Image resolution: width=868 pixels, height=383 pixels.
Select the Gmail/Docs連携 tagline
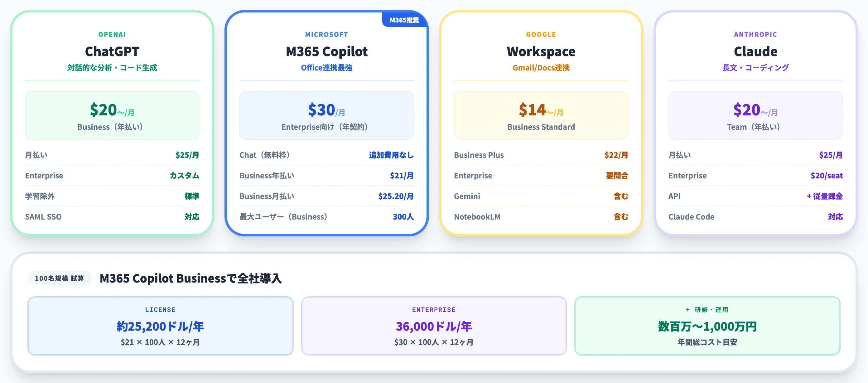(541, 68)
